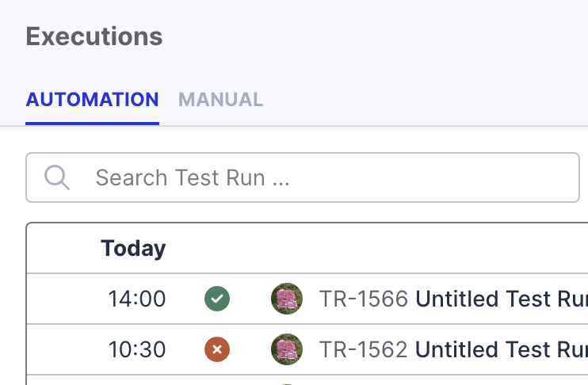Switch to the MANUAL tab
This screenshot has height=385, width=588.
(x=220, y=100)
